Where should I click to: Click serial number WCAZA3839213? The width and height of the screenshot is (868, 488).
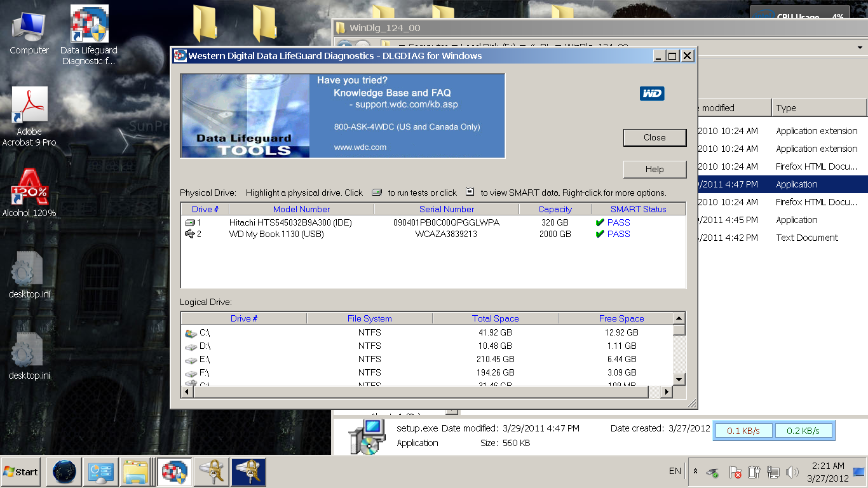pos(446,234)
